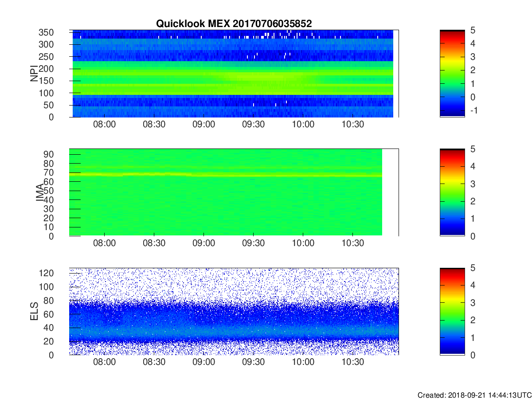Click the 08:00 time label under NPI panel
Image resolution: width=532 pixels, height=399 pixels.
104,125
